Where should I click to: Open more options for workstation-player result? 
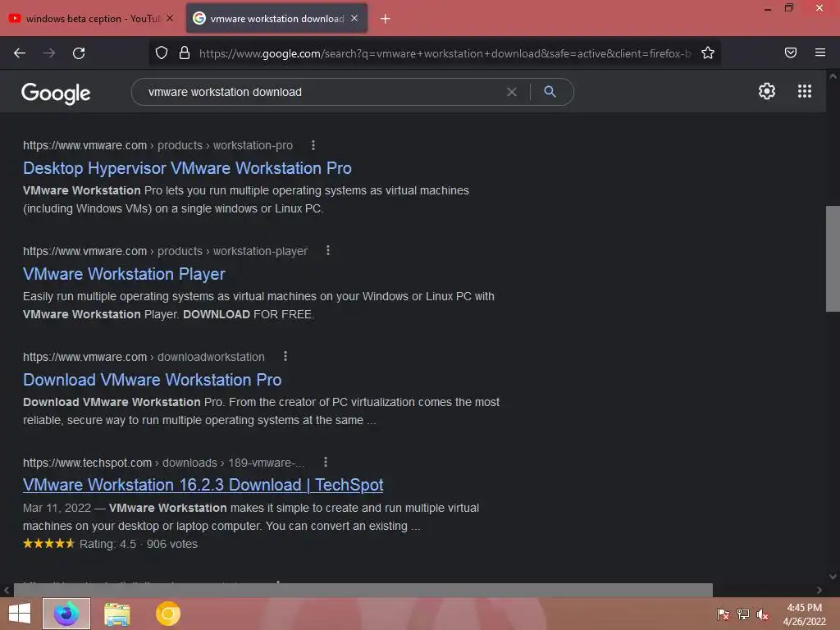click(328, 251)
